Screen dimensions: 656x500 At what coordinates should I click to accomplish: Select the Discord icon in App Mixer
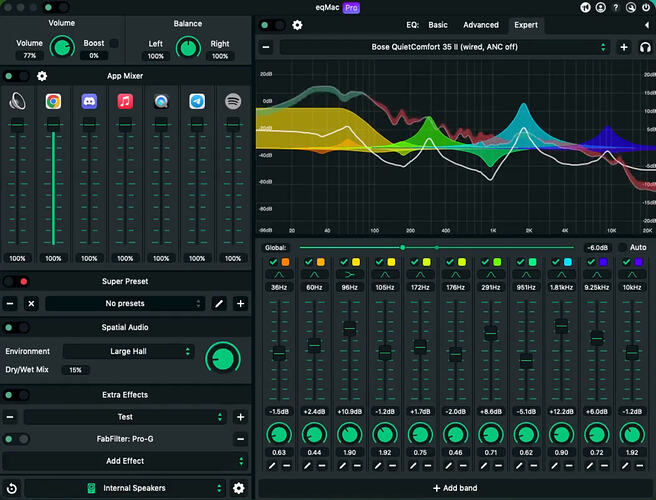(89, 101)
